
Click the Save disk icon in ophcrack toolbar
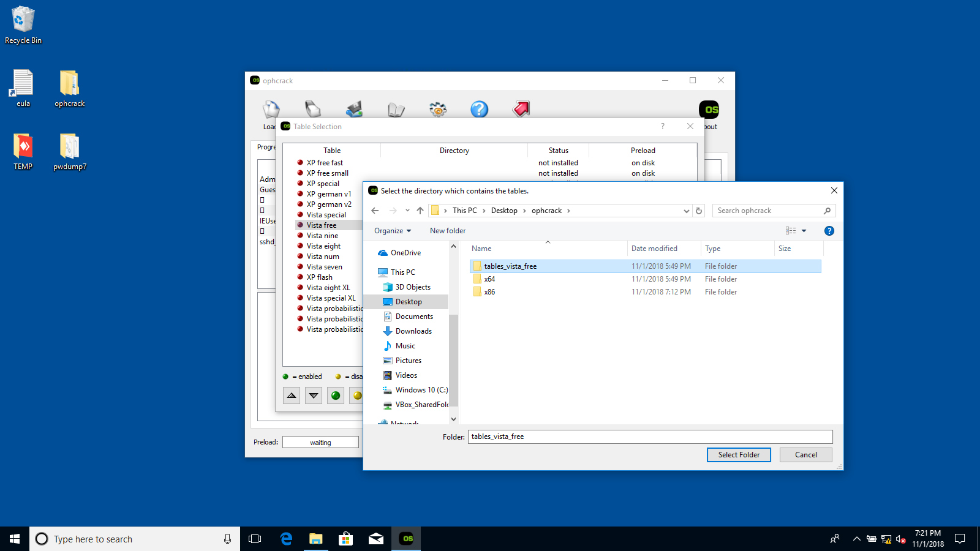[354, 109]
